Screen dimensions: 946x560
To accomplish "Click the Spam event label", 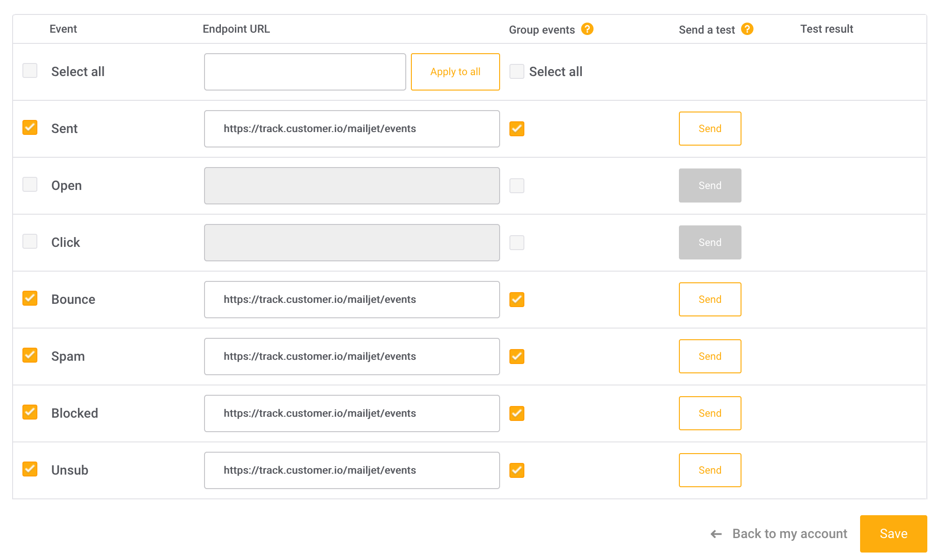I will pyautogui.click(x=68, y=357).
